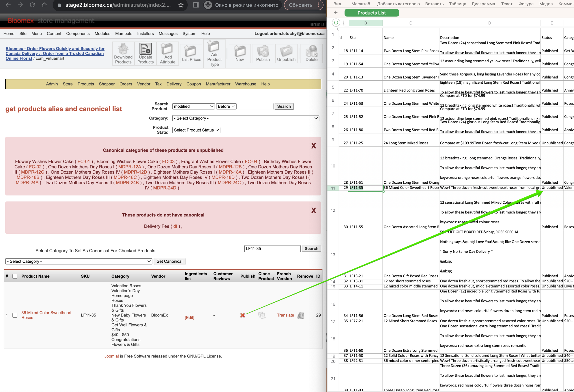This screenshot has width=574, height=392.
Task: Open the Joomla! footer link
Action: tap(111, 356)
